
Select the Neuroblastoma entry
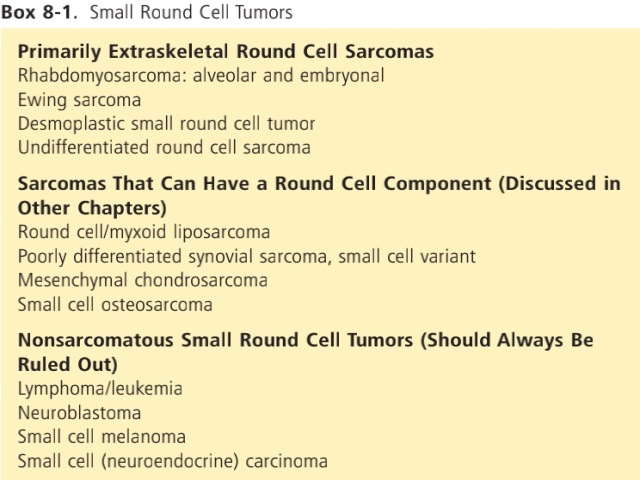pyautogui.click(x=80, y=413)
